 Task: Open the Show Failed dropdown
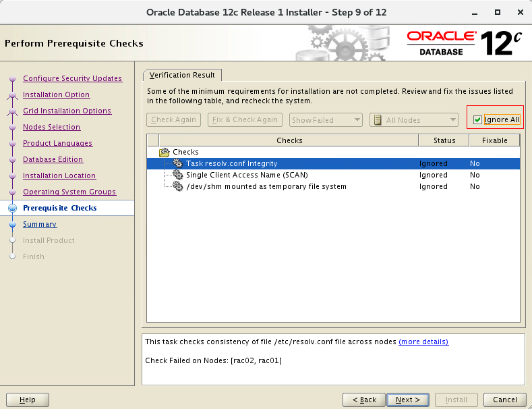click(326, 120)
